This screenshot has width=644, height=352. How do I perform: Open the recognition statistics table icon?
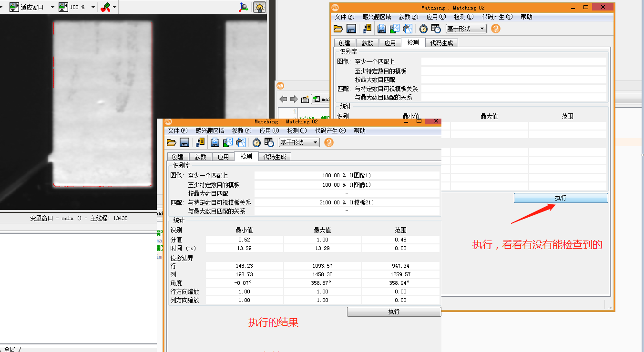(x=268, y=142)
